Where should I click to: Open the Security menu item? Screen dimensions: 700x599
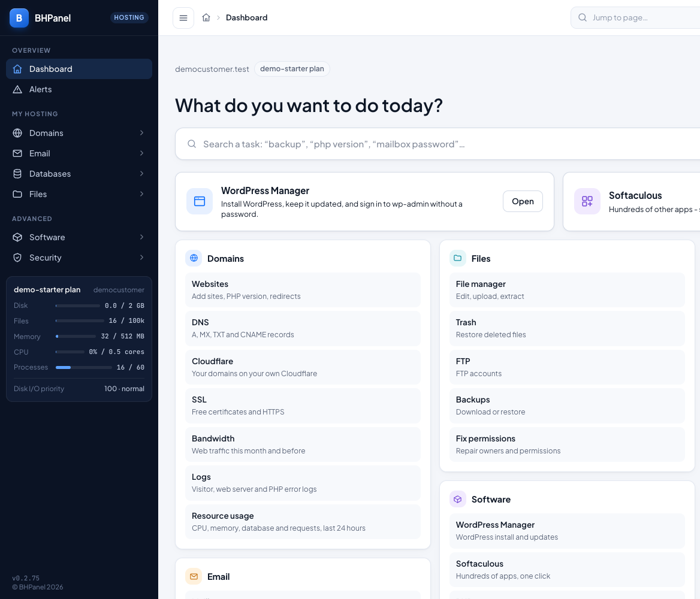coord(79,258)
